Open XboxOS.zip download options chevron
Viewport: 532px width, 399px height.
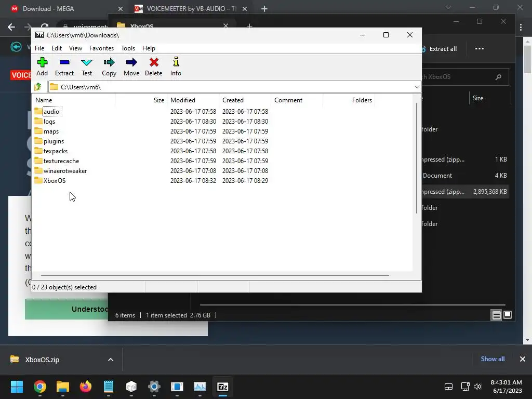click(111, 360)
